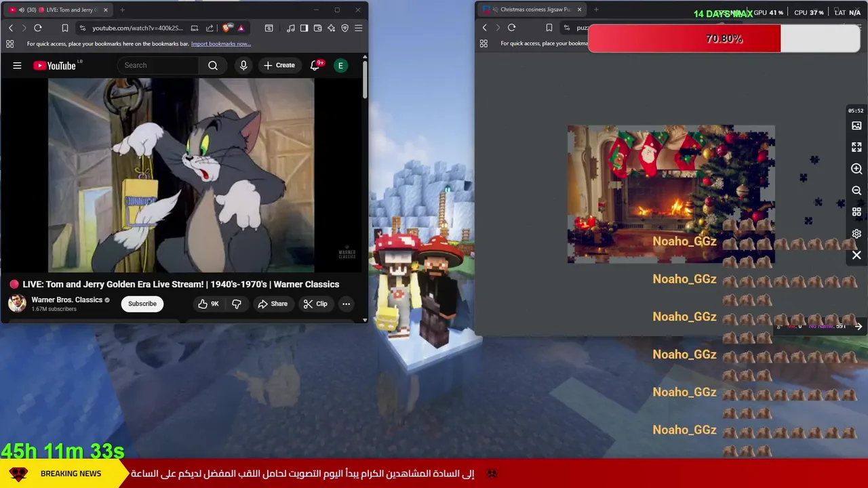
Task: Open the account avatar E menu
Action: 340,65
